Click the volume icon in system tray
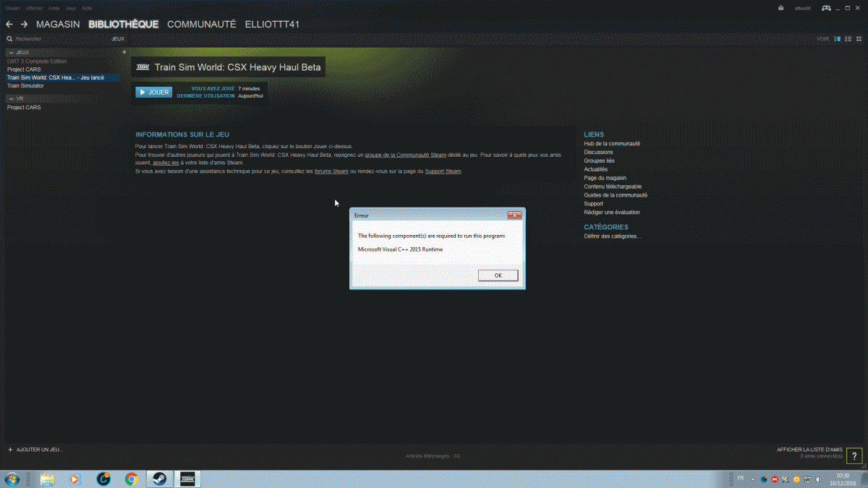This screenshot has height=488, width=868. pyautogui.click(x=817, y=479)
